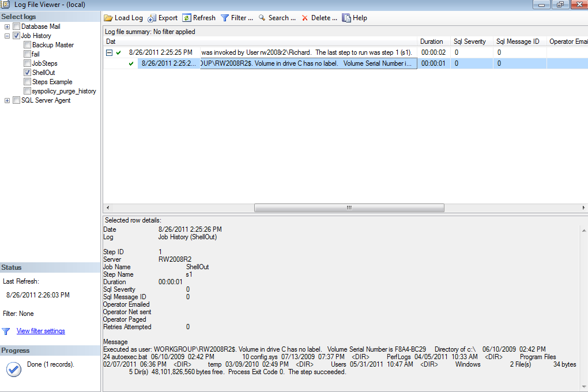The width and height of the screenshot is (588, 392).
Task: Click the RW2008R2 server value
Action: tap(175, 259)
